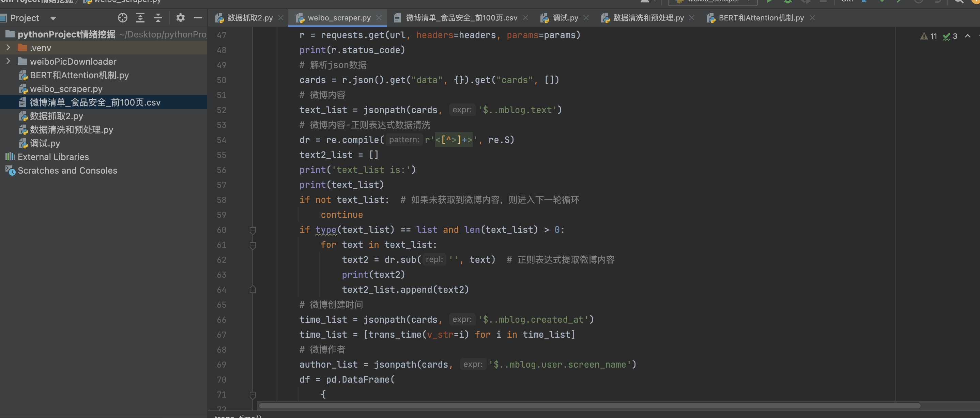Click the Expand All icon in Project panel
Viewport: 980px width, 418px height.
[x=140, y=18]
